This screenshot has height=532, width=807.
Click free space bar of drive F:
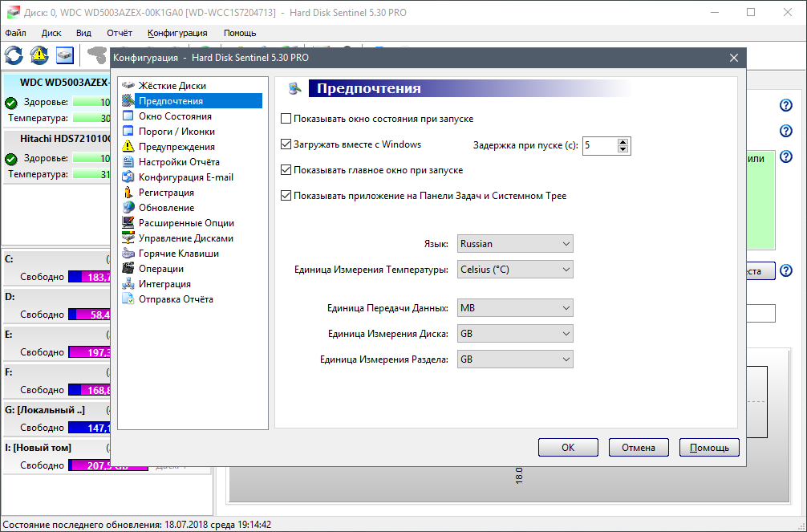[90, 390]
